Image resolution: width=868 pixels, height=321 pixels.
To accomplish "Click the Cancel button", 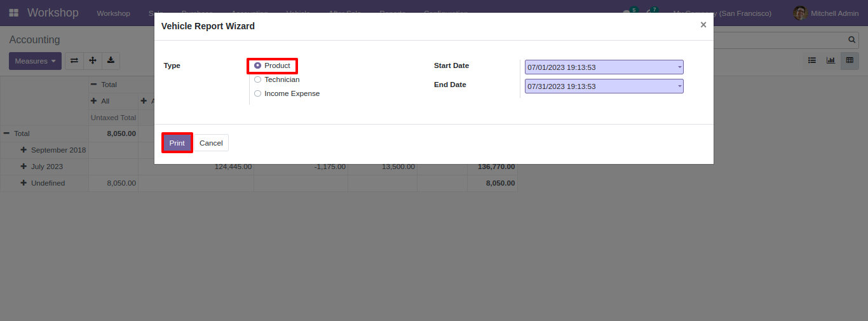I will click(211, 143).
